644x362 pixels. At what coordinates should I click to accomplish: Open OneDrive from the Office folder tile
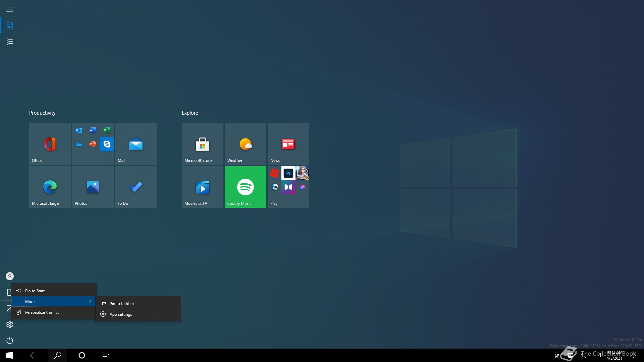coord(79,144)
